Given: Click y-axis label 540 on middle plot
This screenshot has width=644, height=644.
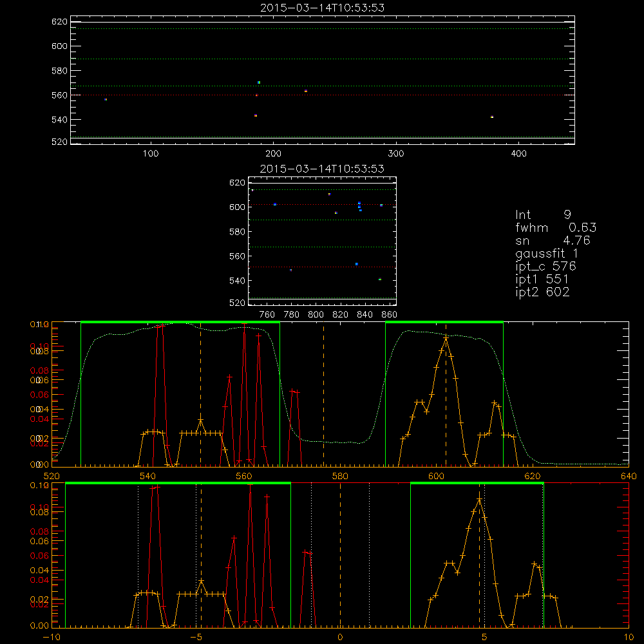Looking at the screenshot, I should pyautogui.click(x=237, y=281).
